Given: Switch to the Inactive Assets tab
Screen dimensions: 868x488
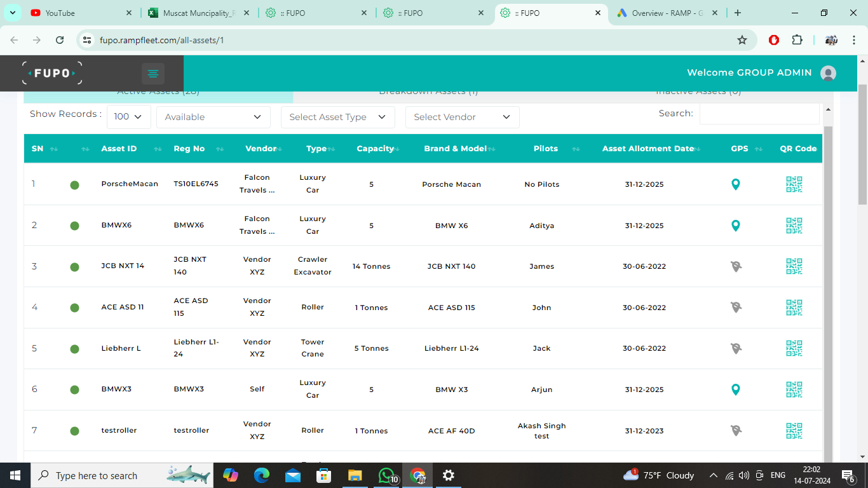Looking at the screenshot, I should tap(698, 93).
